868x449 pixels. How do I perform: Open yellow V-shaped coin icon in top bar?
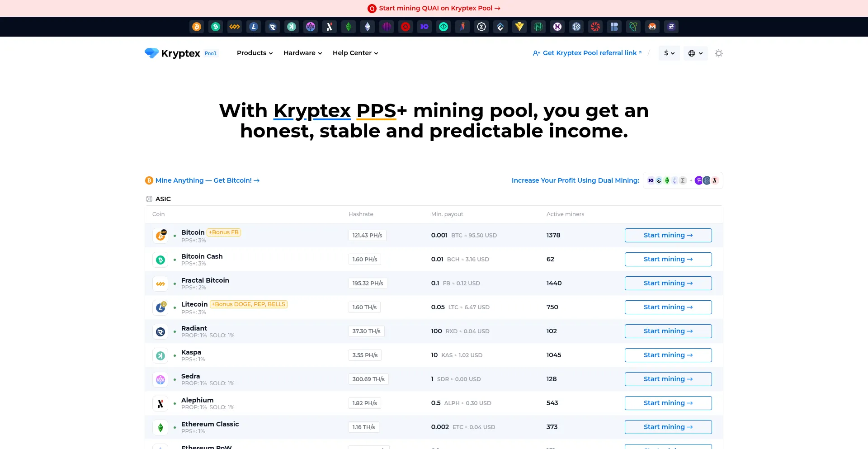[519, 27]
